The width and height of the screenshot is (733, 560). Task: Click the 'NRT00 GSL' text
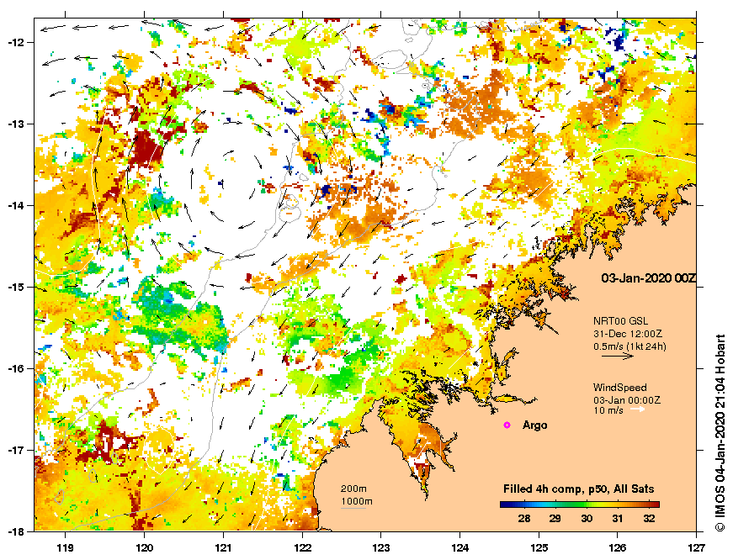point(621,321)
